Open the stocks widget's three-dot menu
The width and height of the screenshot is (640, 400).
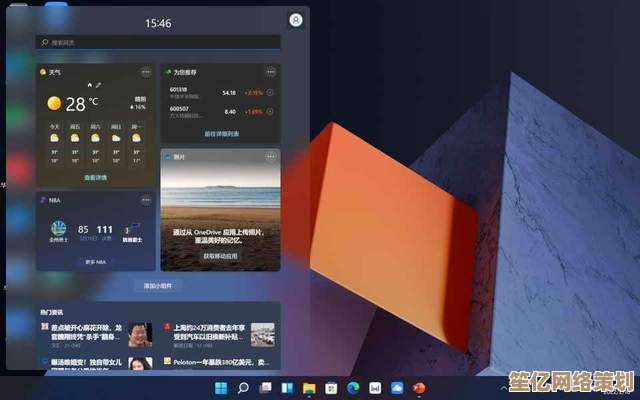pyautogui.click(x=270, y=72)
